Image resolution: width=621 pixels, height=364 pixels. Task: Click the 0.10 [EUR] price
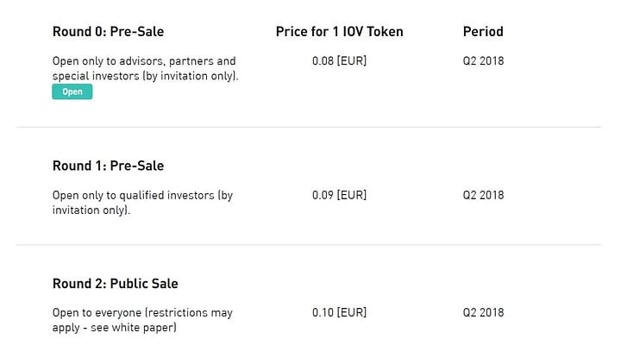pyautogui.click(x=340, y=312)
